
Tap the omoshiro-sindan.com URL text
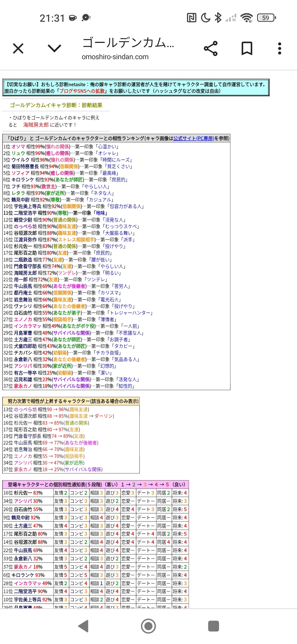point(115,57)
